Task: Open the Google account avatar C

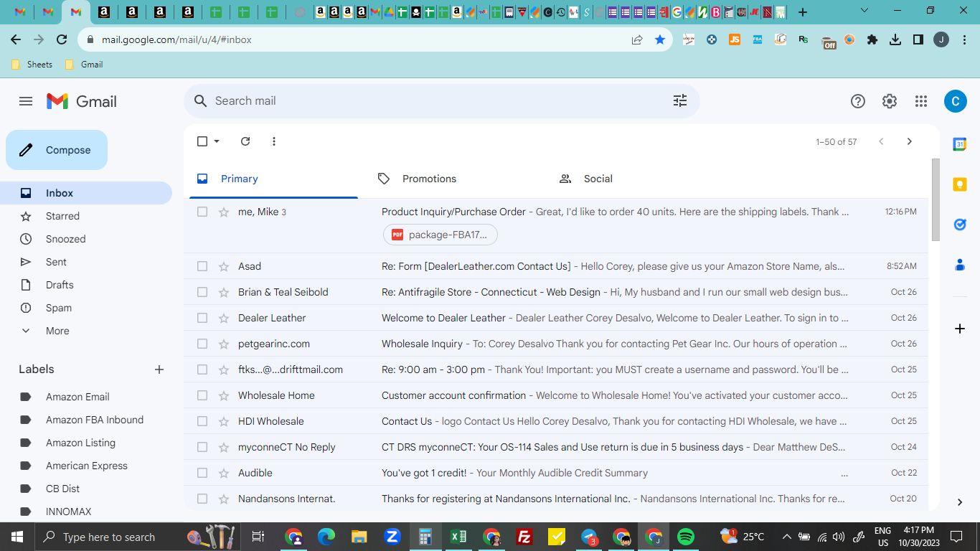Action: click(x=955, y=101)
